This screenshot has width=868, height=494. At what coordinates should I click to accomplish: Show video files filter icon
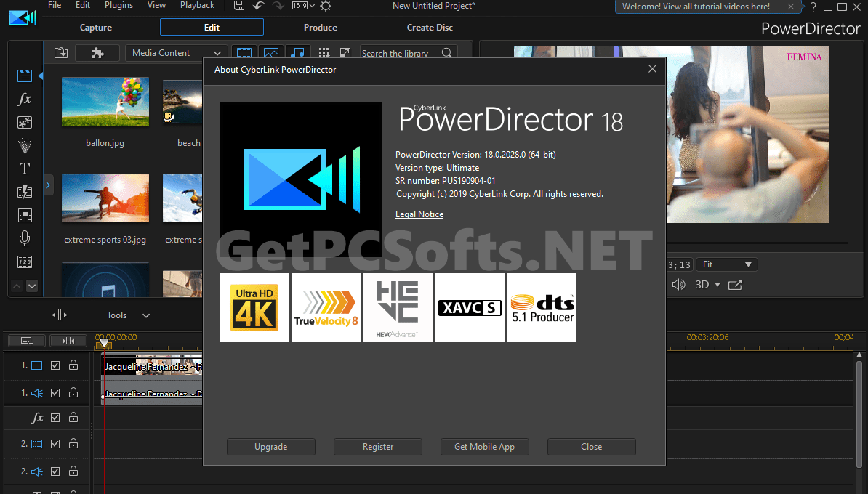(244, 52)
